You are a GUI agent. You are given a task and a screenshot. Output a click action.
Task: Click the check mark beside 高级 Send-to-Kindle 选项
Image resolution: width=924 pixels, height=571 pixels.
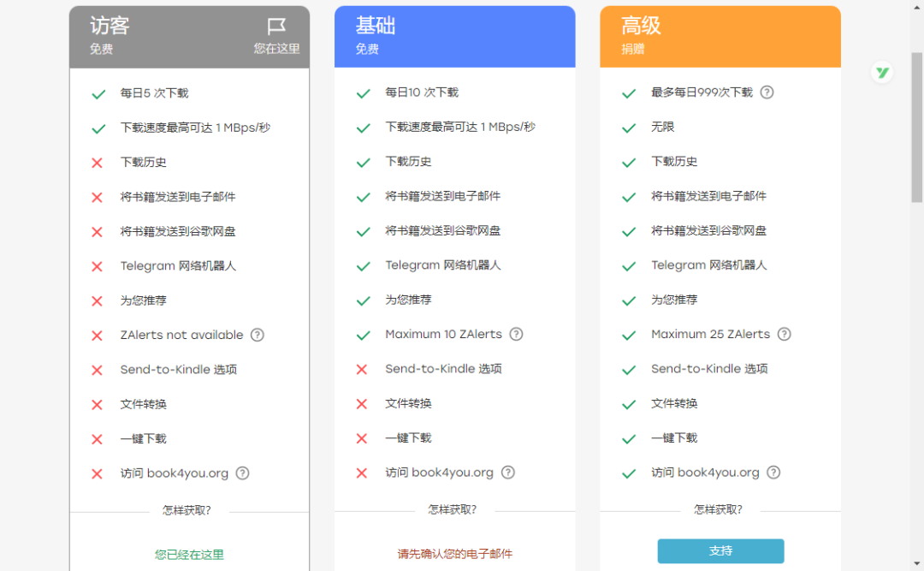coord(629,370)
